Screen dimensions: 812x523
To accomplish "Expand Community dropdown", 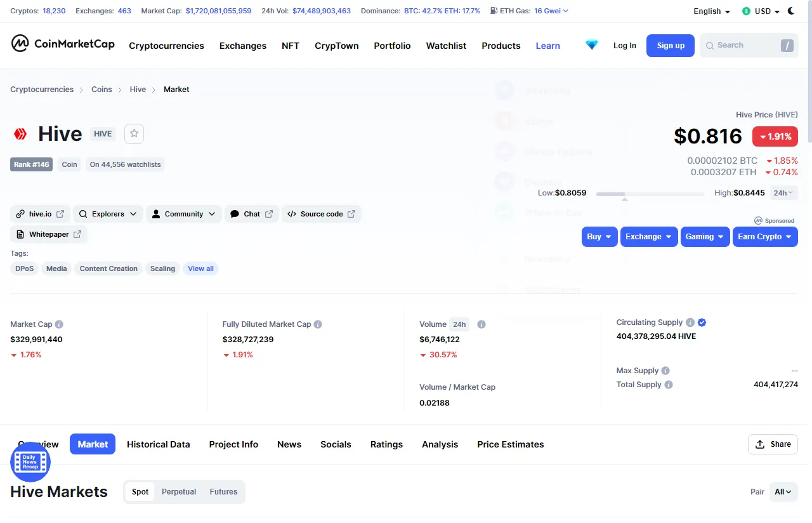I will (x=184, y=214).
